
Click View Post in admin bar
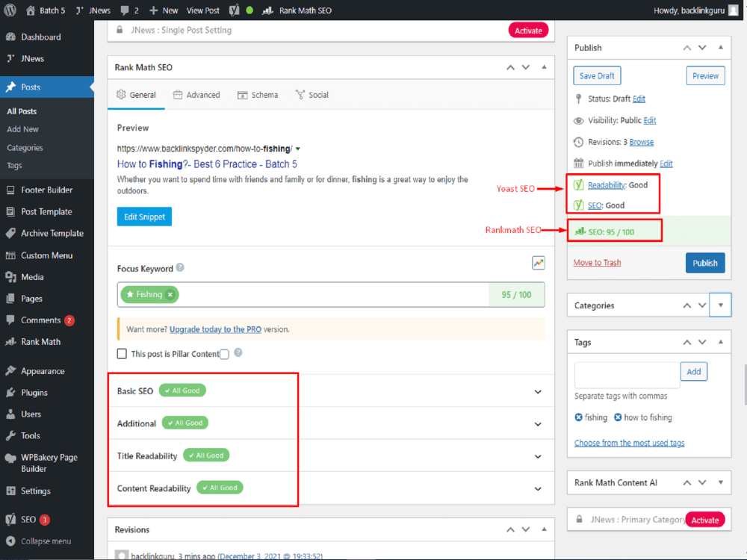[203, 10]
